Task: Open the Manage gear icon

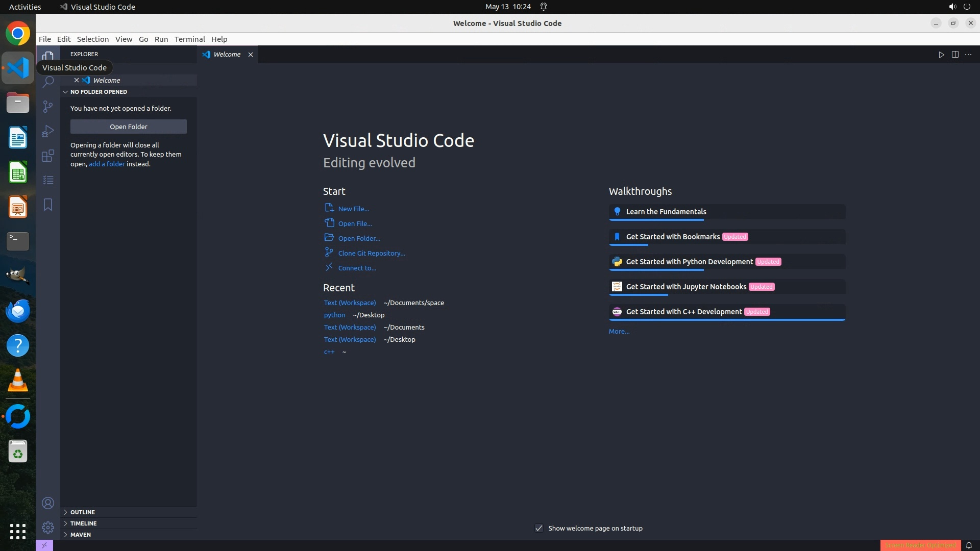Action: (48, 528)
